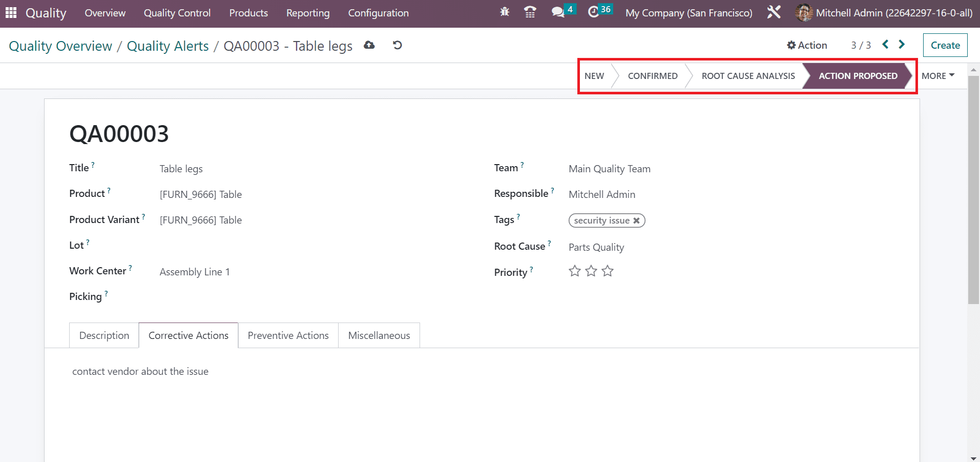Show Responsible help tooltip
Viewport: 980px width, 462px height.
pyautogui.click(x=552, y=191)
